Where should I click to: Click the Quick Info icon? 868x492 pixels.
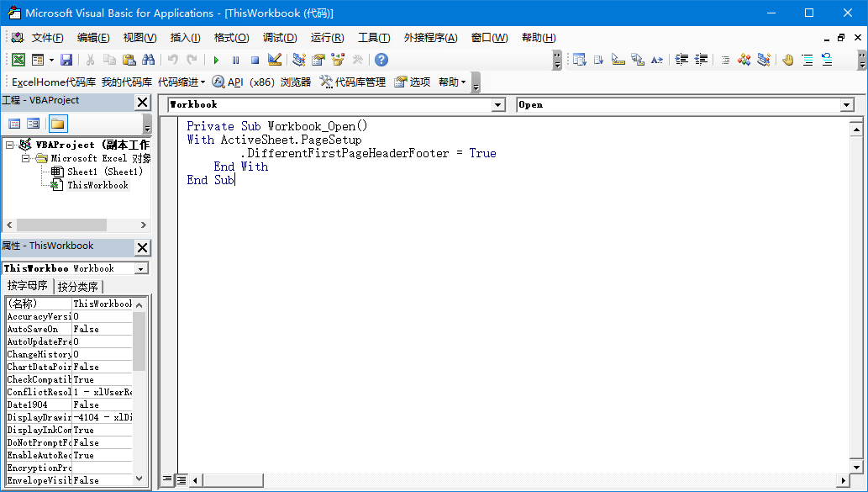(x=618, y=60)
